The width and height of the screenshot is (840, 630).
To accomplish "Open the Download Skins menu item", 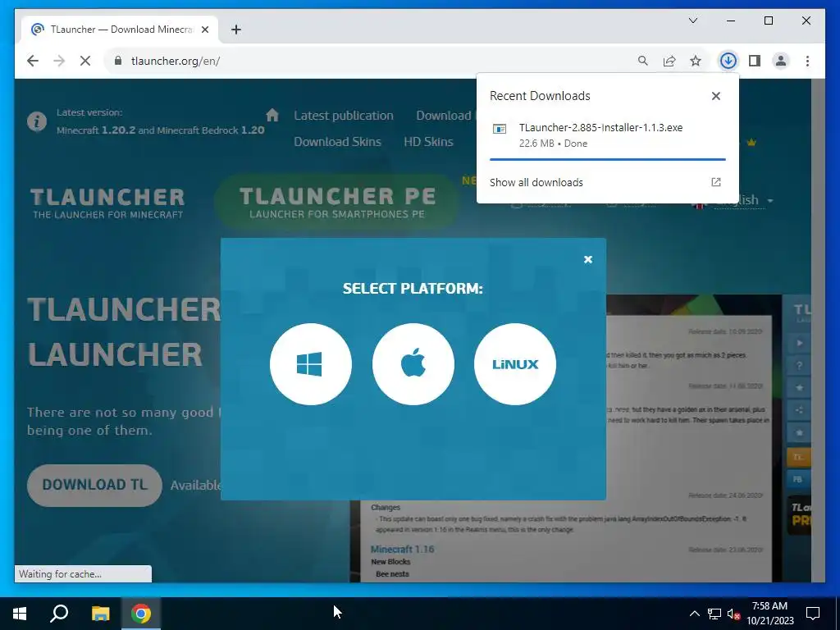I will click(x=337, y=142).
